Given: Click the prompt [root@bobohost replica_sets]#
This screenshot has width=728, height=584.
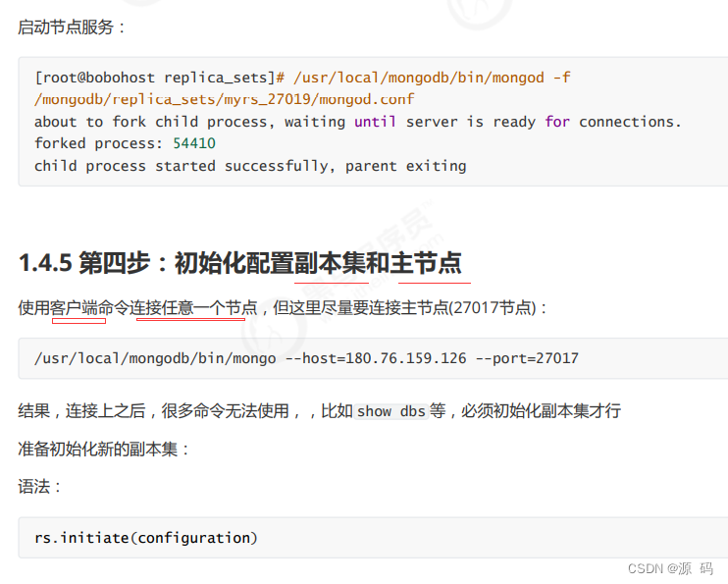Looking at the screenshot, I should pyautogui.click(x=160, y=78).
